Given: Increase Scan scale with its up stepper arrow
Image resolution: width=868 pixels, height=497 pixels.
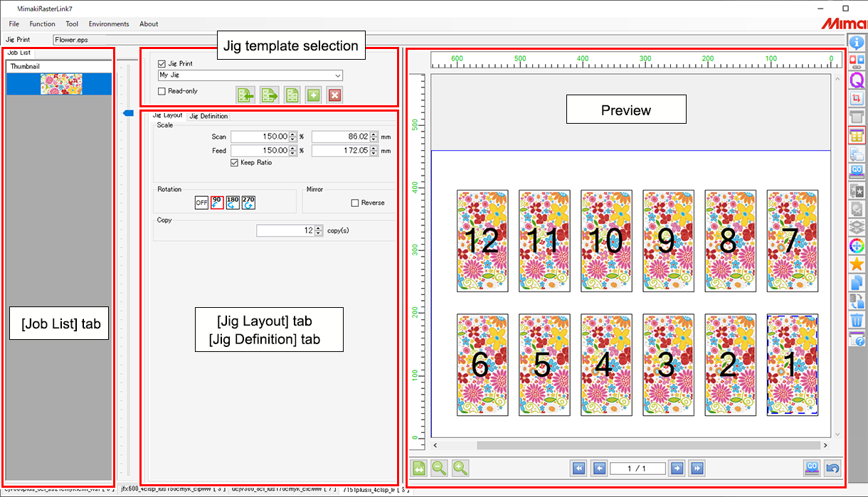Looking at the screenshot, I should (294, 134).
